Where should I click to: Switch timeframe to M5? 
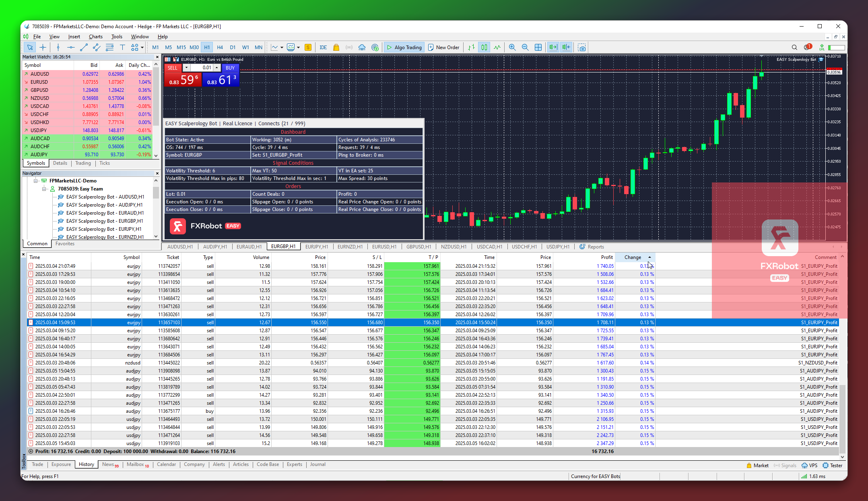click(x=168, y=48)
